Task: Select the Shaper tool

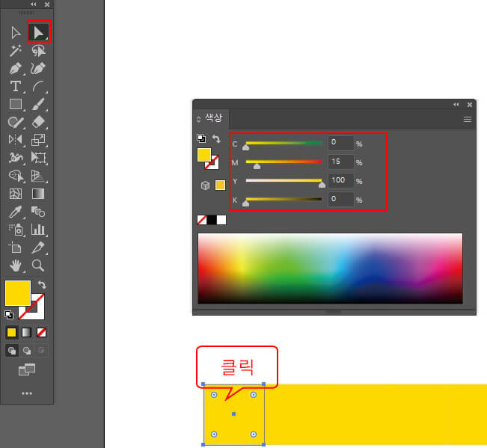Action: (x=16, y=122)
